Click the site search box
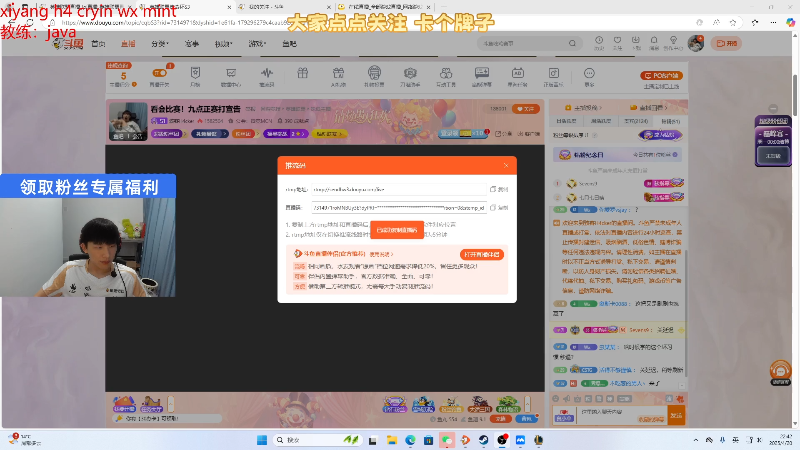This screenshot has height=450, width=800. coord(523,43)
